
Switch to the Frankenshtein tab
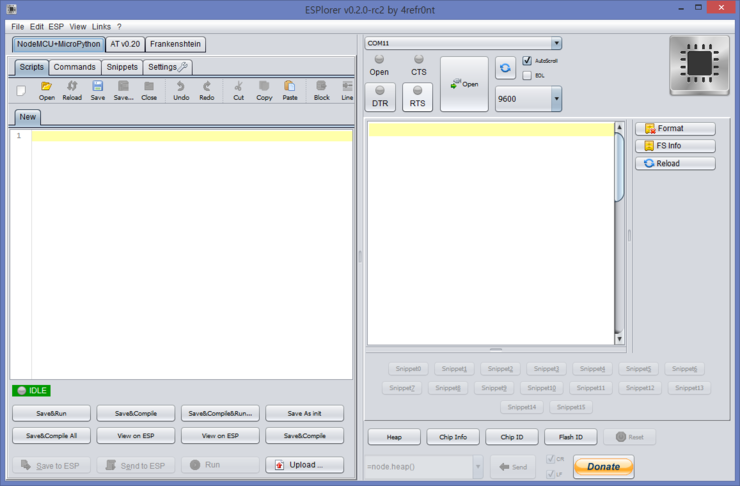pyautogui.click(x=176, y=44)
